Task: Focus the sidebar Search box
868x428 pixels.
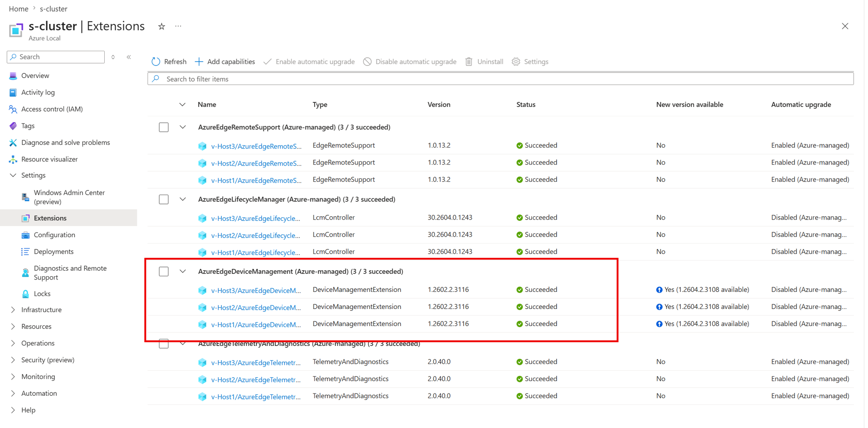Action: [x=56, y=57]
